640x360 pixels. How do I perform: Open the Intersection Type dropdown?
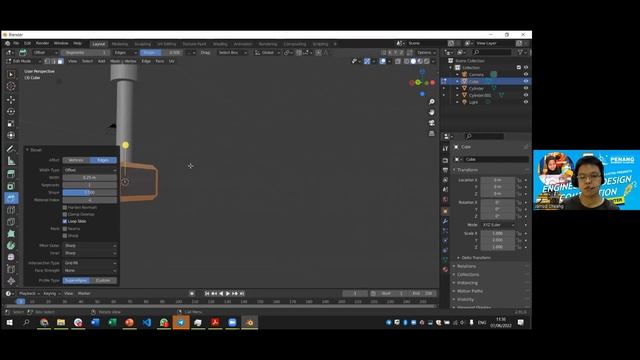90,263
